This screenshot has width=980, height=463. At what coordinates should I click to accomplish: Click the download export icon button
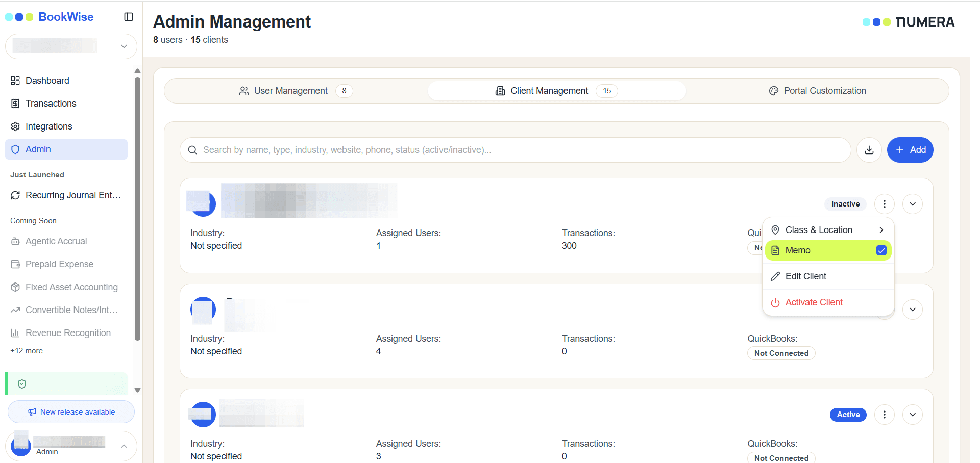click(x=869, y=150)
